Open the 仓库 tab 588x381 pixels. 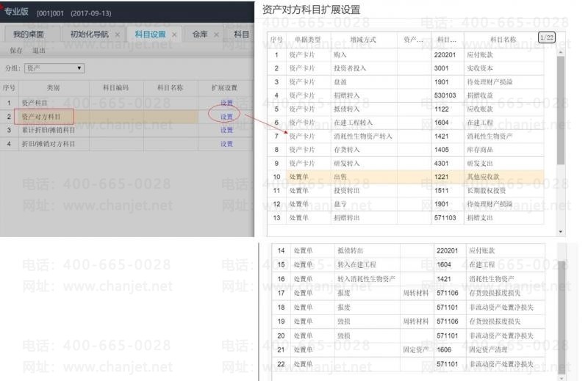(x=200, y=34)
